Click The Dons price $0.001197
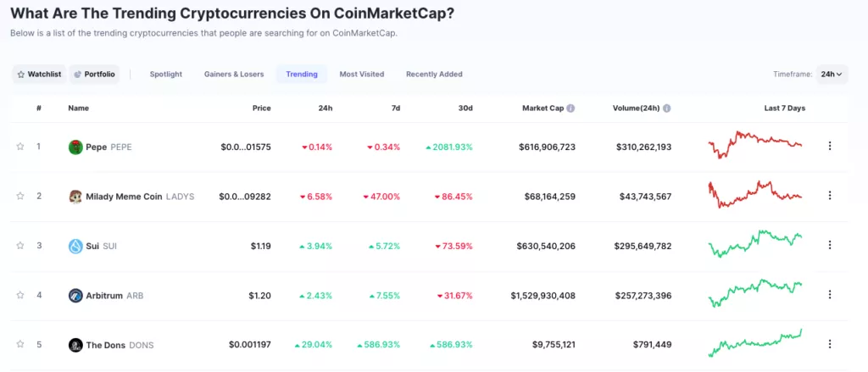 tap(250, 345)
